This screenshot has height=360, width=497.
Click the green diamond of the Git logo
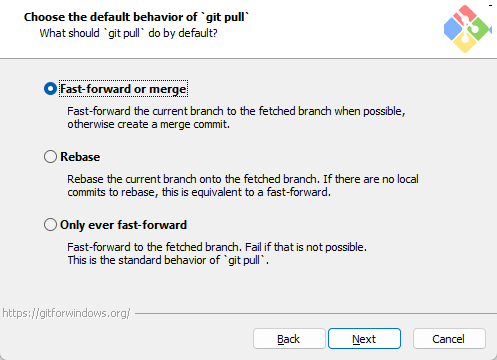click(x=480, y=29)
